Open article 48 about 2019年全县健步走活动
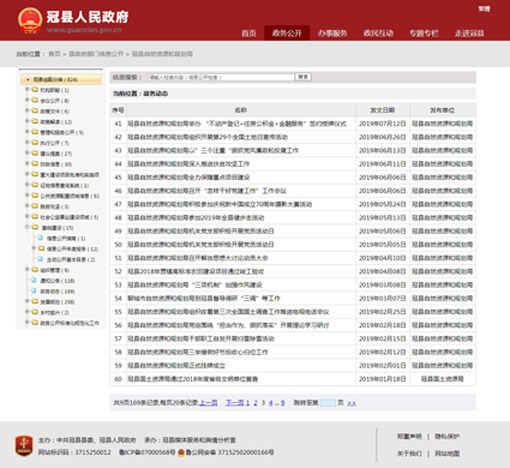Image resolution: width=510 pixels, height=468 pixels. click(x=196, y=218)
